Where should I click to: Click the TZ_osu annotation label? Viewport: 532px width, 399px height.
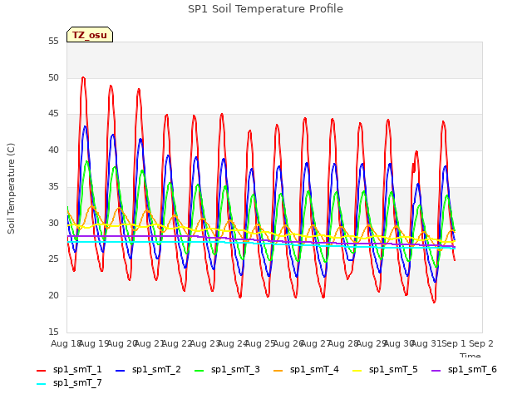90,35
